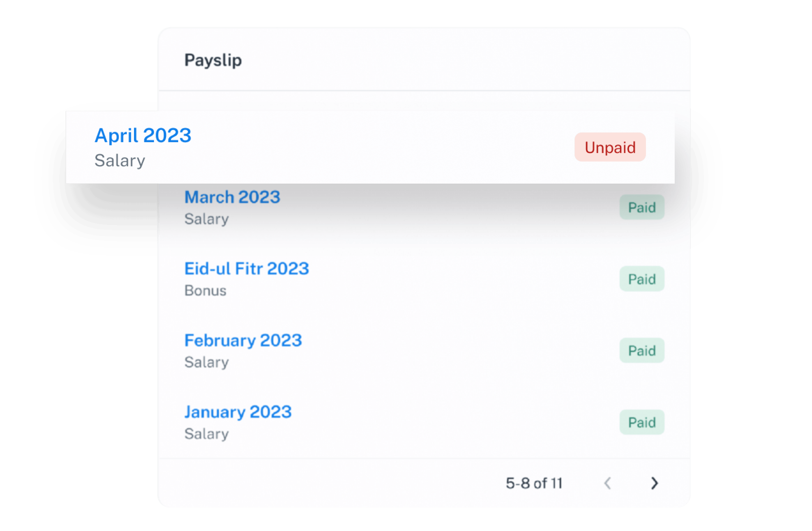Click the Bonus label under Eid-ul Fitr 2023

[x=205, y=291]
